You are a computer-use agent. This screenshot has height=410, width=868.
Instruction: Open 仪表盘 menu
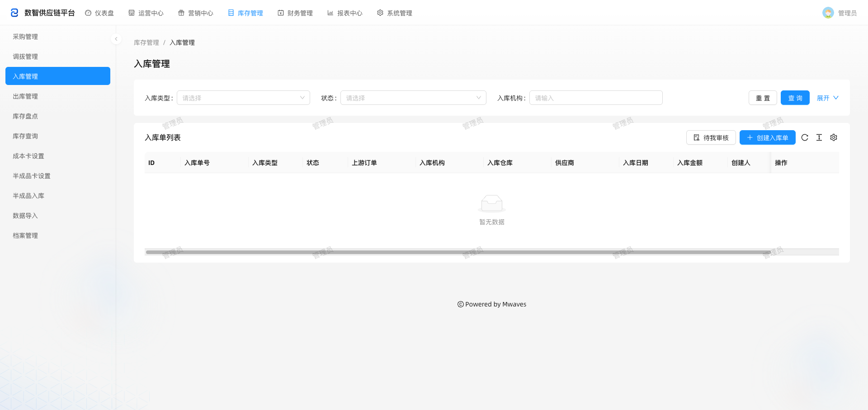pyautogui.click(x=99, y=13)
